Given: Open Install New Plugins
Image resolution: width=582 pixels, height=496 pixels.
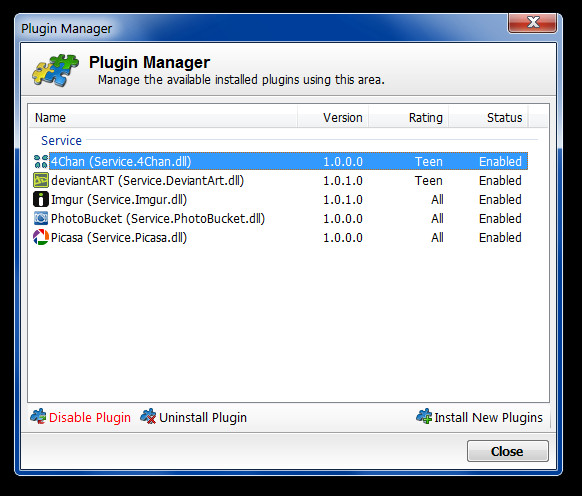Looking at the screenshot, I should (480, 417).
